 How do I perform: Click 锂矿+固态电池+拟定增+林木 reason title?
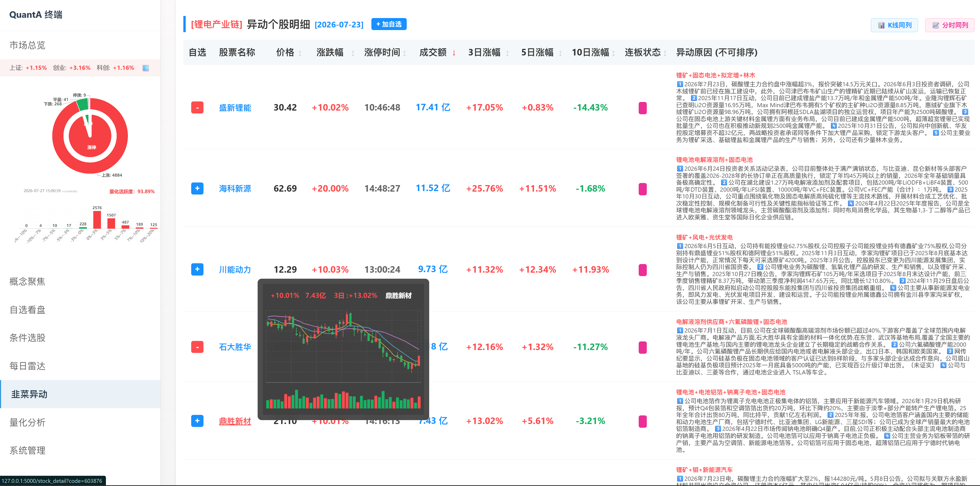tap(715, 75)
